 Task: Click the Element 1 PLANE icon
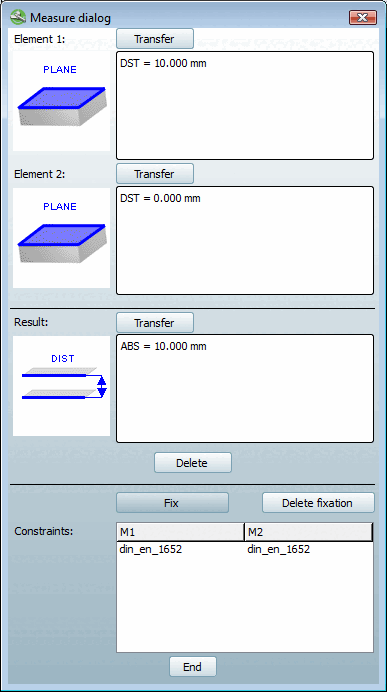[61, 100]
